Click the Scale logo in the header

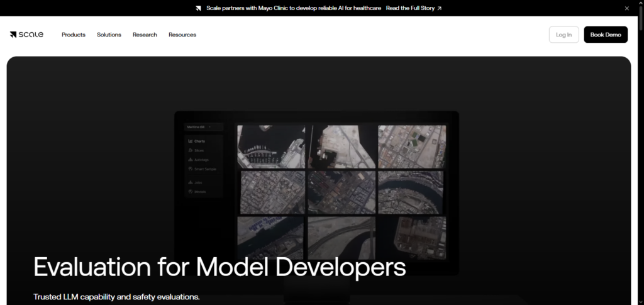click(26, 35)
